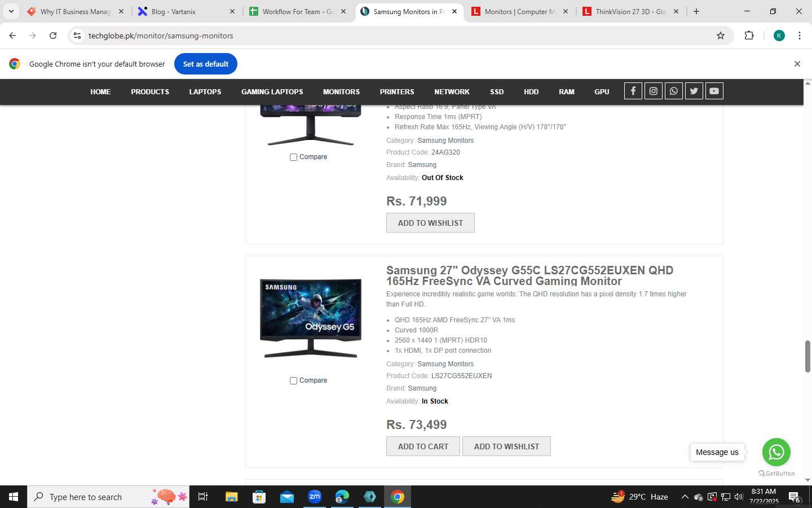The width and height of the screenshot is (812, 508).
Task: Open SSD menu item
Action: point(497,91)
